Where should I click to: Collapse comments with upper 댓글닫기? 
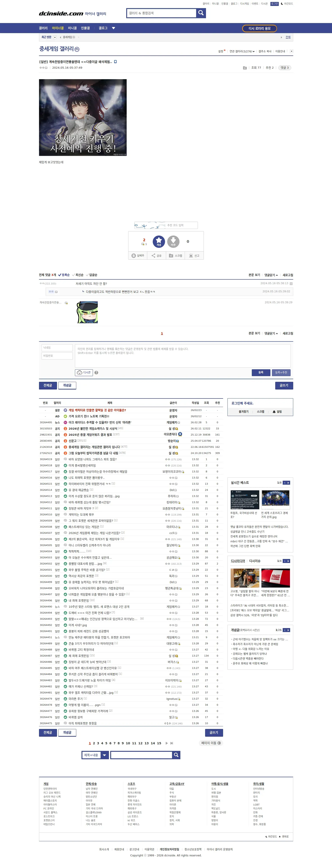(x=271, y=275)
